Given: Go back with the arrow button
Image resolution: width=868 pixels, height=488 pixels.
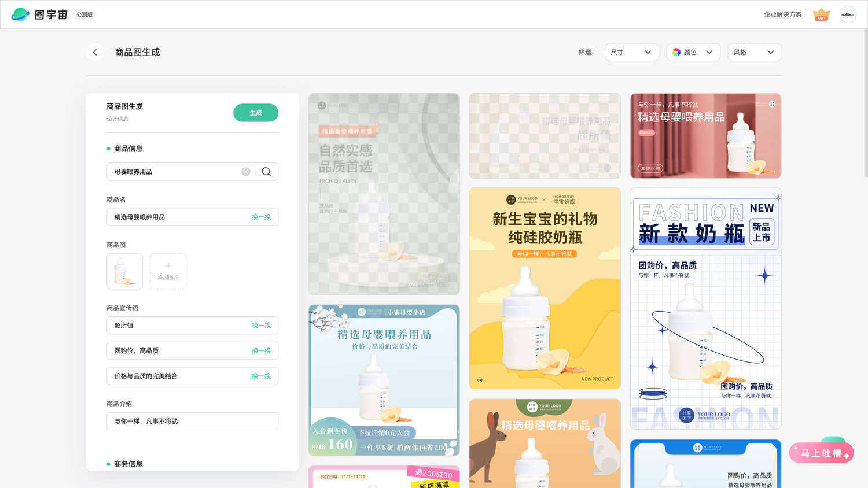Looking at the screenshot, I should coord(95,52).
